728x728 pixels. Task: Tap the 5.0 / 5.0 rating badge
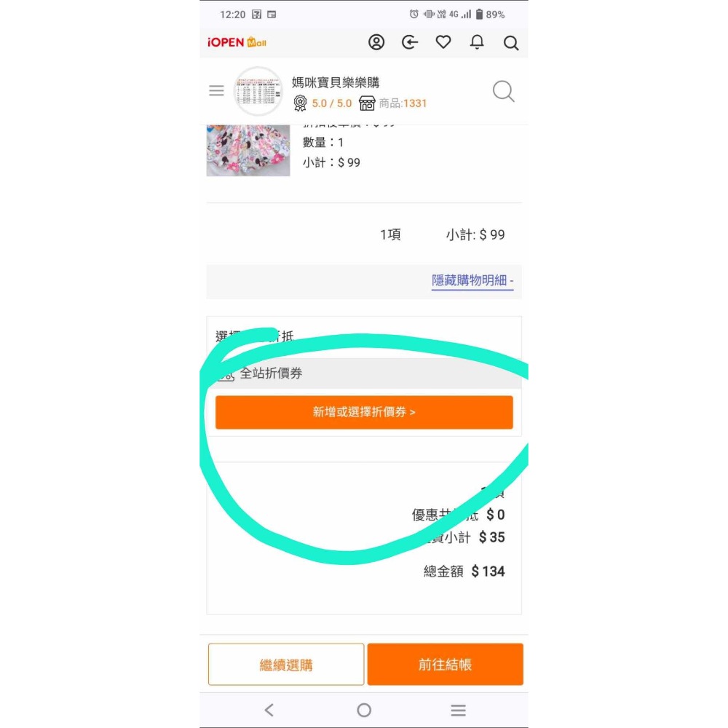323,103
